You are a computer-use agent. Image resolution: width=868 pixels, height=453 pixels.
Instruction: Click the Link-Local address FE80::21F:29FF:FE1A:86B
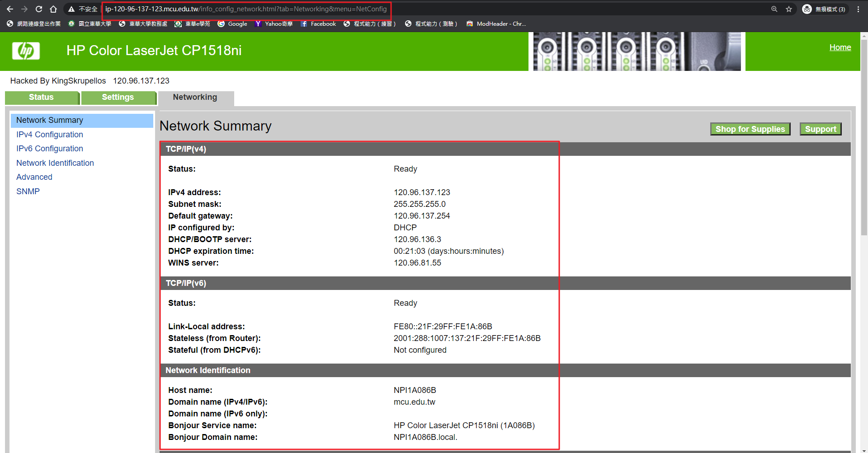pyautogui.click(x=443, y=327)
